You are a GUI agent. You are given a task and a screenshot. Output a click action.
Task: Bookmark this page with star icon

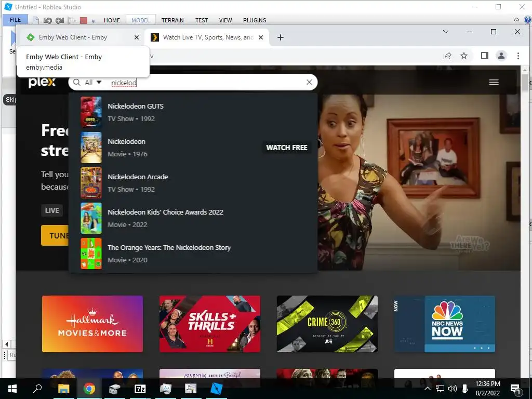(x=464, y=56)
